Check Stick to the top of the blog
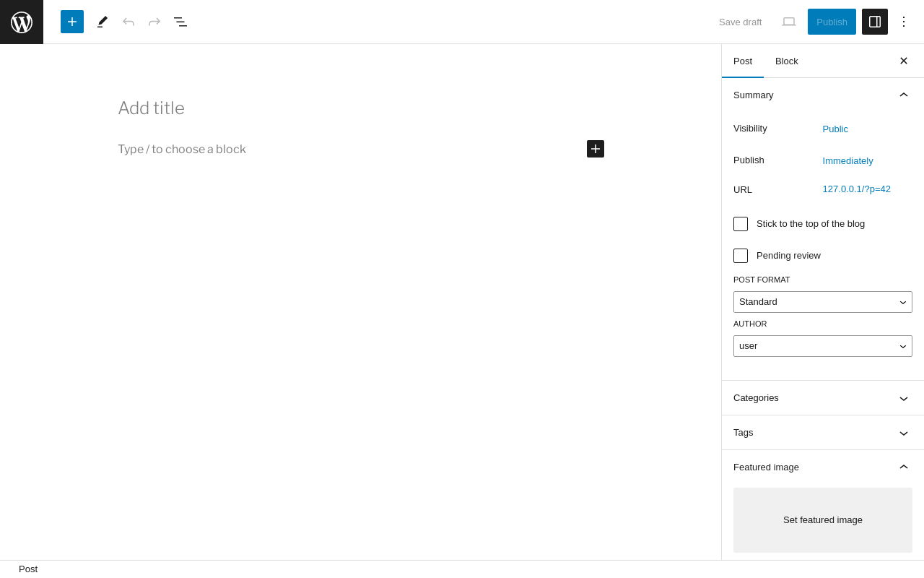Viewport: 924px width, 578px height. click(x=741, y=224)
